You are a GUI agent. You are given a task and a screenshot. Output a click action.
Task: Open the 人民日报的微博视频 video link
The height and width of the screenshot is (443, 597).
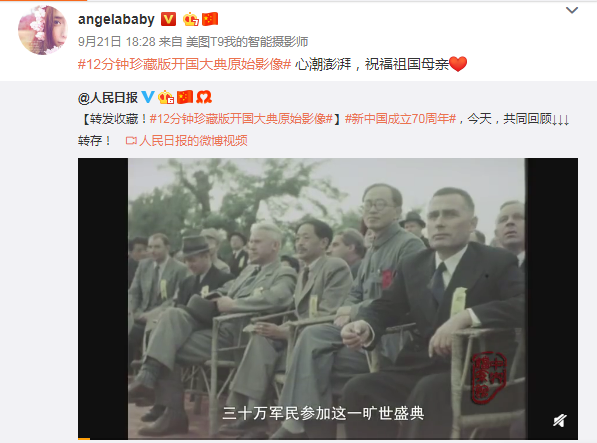187,141
